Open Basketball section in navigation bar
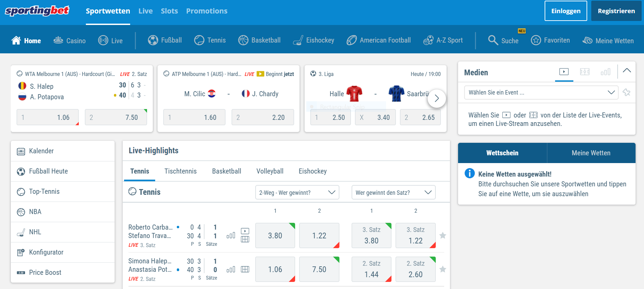 click(x=259, y=41)
